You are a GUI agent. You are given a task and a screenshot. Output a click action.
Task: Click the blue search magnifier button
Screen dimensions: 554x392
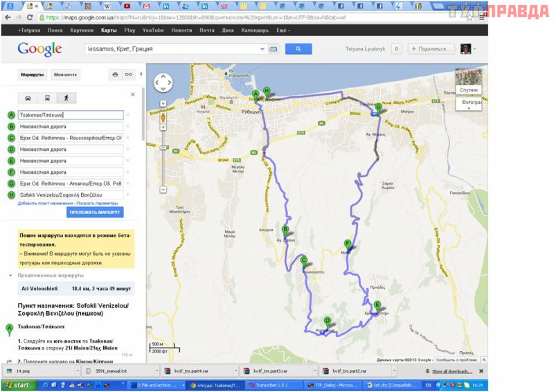pos(298,49)
